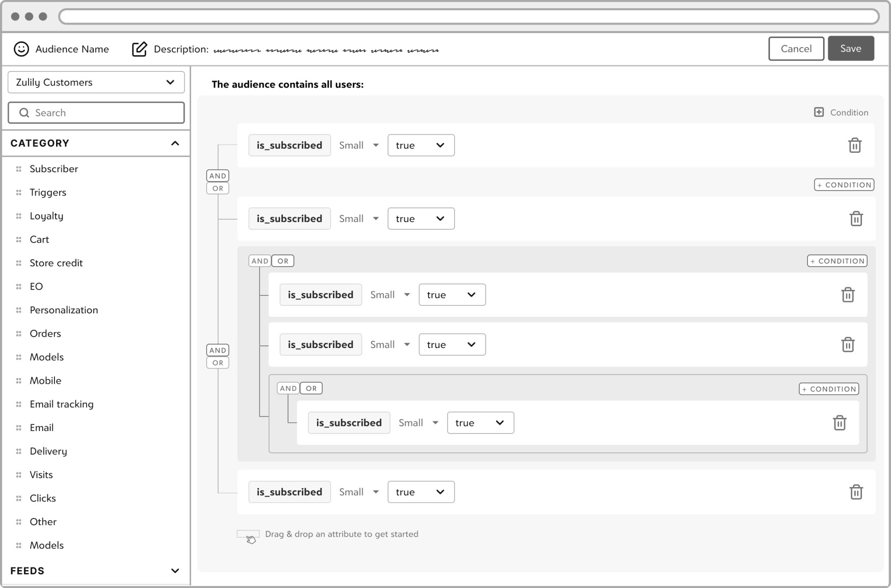The image size is (891, 588).
Task: Click the smiley face icon beside Audience Name
Action: [x=21, y=49]
